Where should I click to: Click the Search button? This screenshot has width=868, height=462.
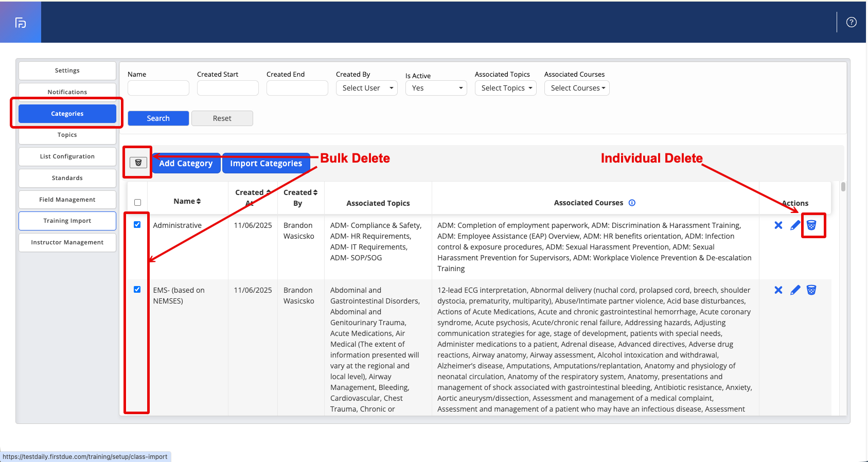coord(158,118)
